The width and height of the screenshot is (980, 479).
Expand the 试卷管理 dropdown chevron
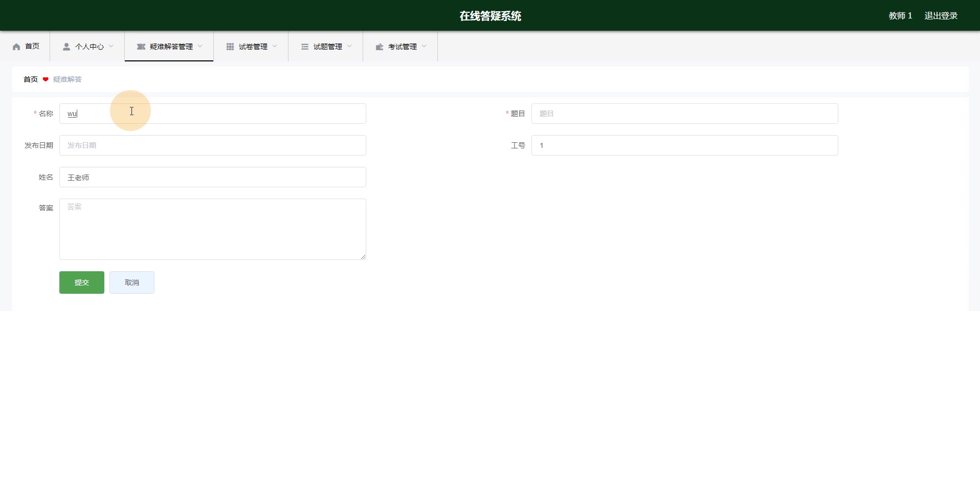(x=275, y=46)
